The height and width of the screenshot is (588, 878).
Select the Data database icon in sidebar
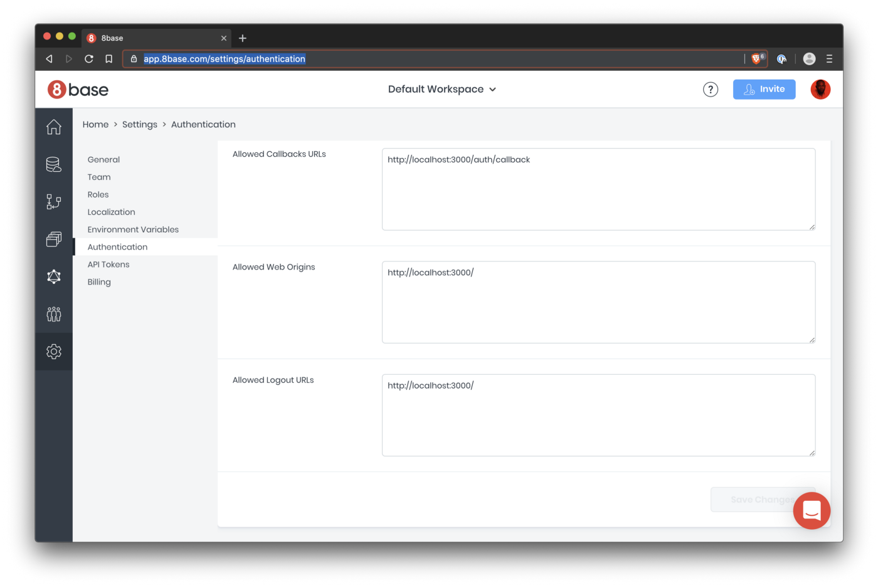[x=54, y=164]
